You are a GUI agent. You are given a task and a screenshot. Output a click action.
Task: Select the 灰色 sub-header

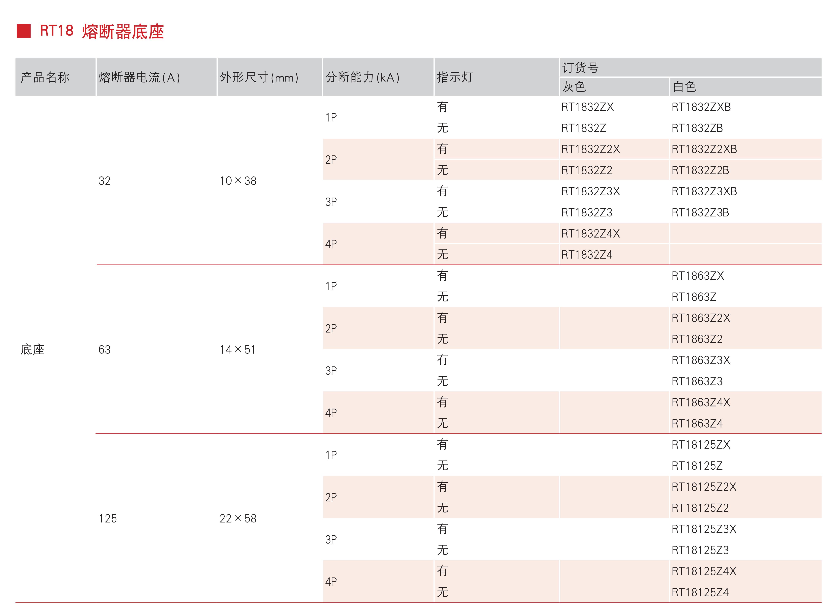click(x=574, y=87)
